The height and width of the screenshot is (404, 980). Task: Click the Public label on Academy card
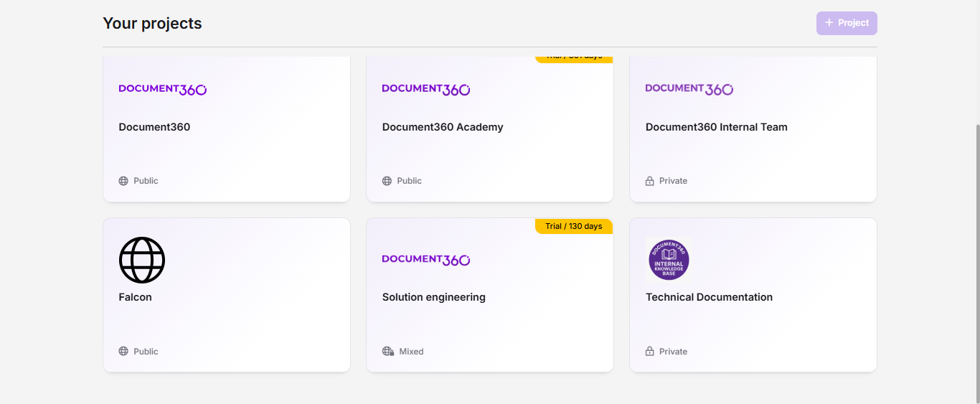point(409,181)
